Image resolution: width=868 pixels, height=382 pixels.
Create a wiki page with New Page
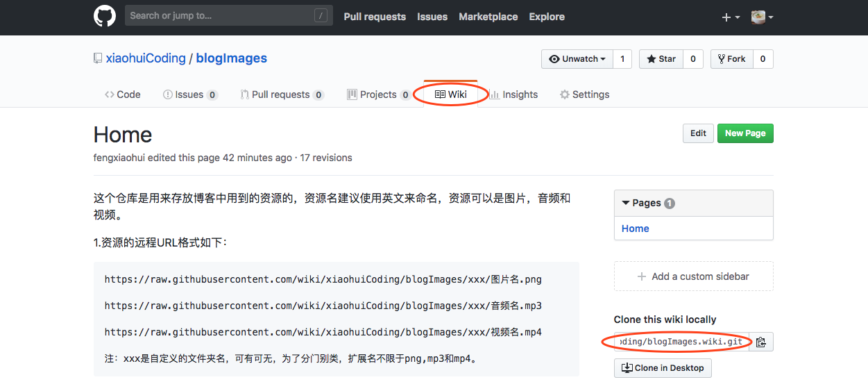point(745,133)
